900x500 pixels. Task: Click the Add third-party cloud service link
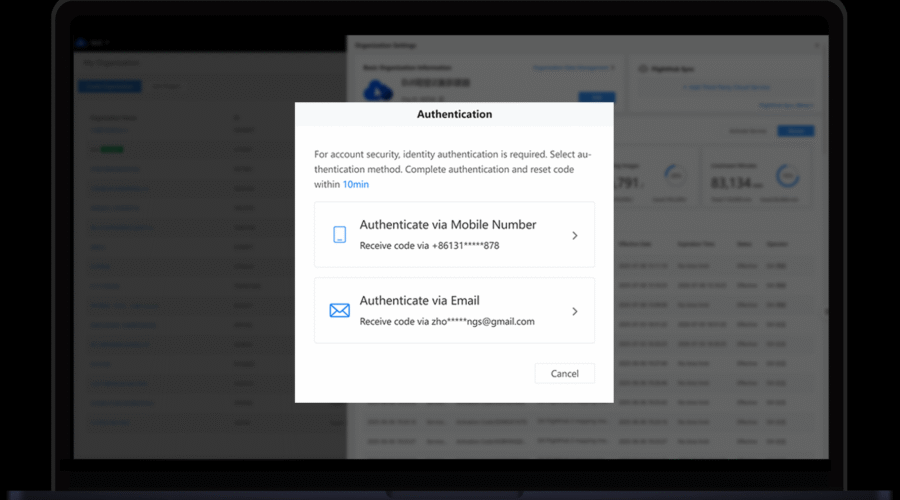pyautogui.click(x=727, y=88)
